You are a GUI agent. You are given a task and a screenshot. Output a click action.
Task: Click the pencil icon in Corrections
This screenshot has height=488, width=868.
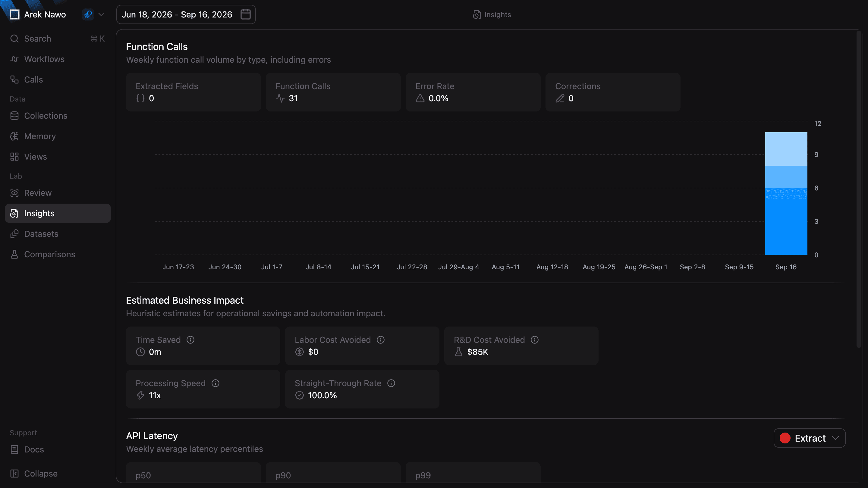[560, 98]
